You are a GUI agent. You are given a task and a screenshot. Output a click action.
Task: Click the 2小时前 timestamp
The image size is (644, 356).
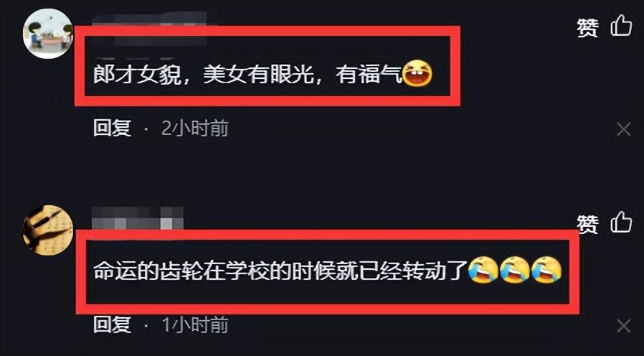coord(194,128)
